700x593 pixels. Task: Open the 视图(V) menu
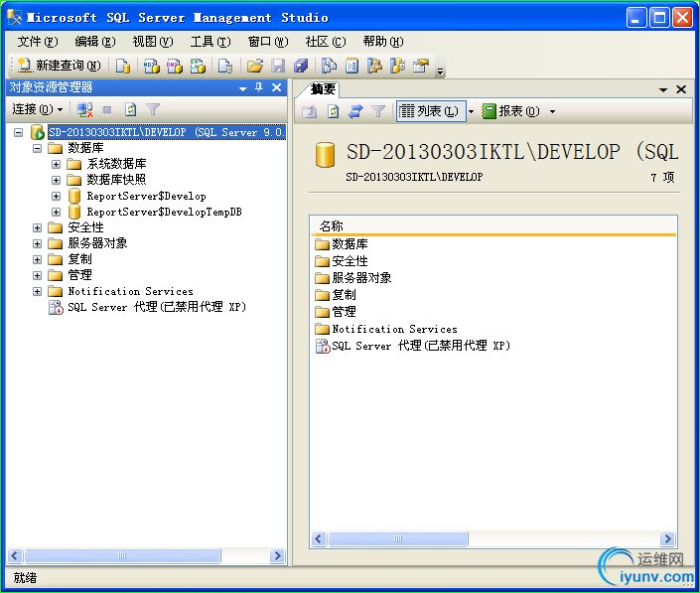coord(153,42)
